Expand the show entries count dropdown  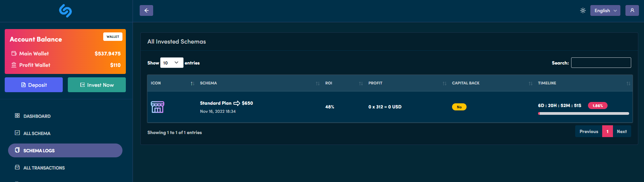tap(171, 63)
